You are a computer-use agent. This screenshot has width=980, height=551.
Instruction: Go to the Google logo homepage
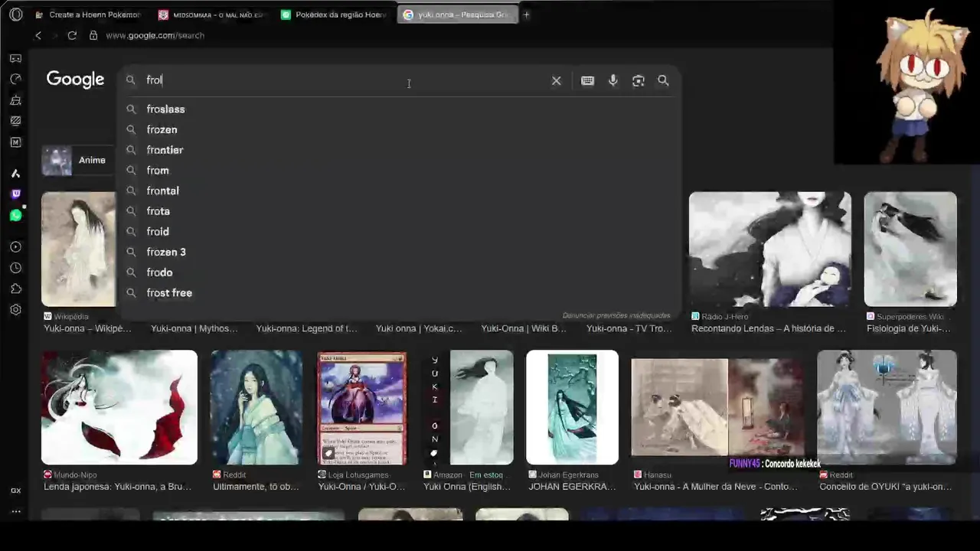click(x=75, y=80)
